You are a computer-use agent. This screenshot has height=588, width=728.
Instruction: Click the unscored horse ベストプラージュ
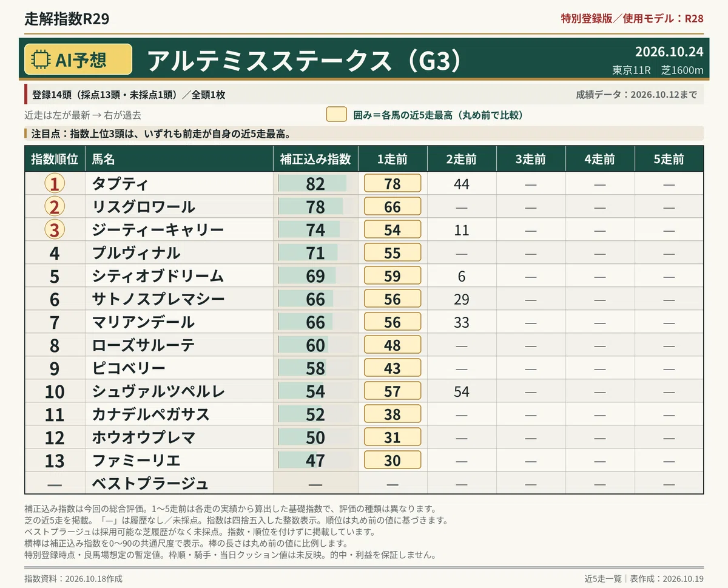click(150, 484)
